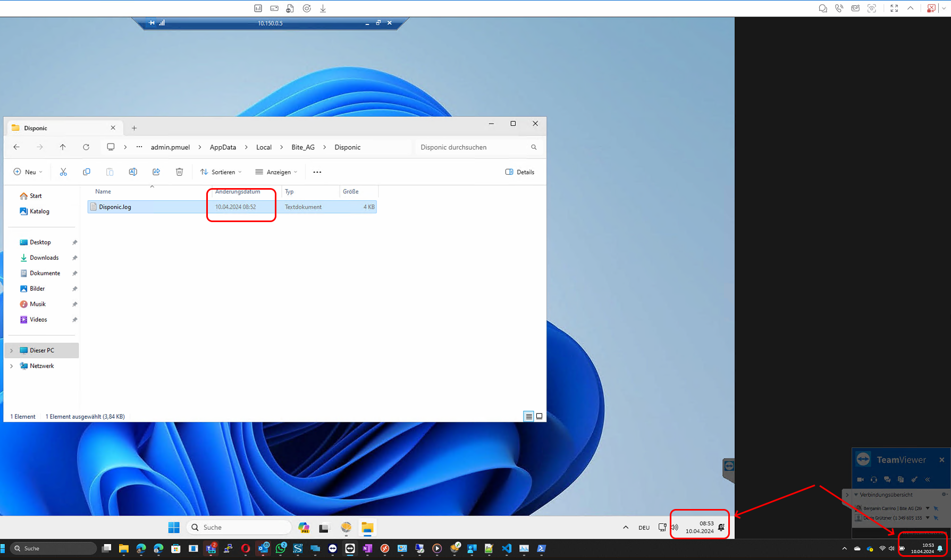Click the Delete trash icon in Explorer toolbar
Viewport: 951px width, 560px height.
(x=180, y=172)
